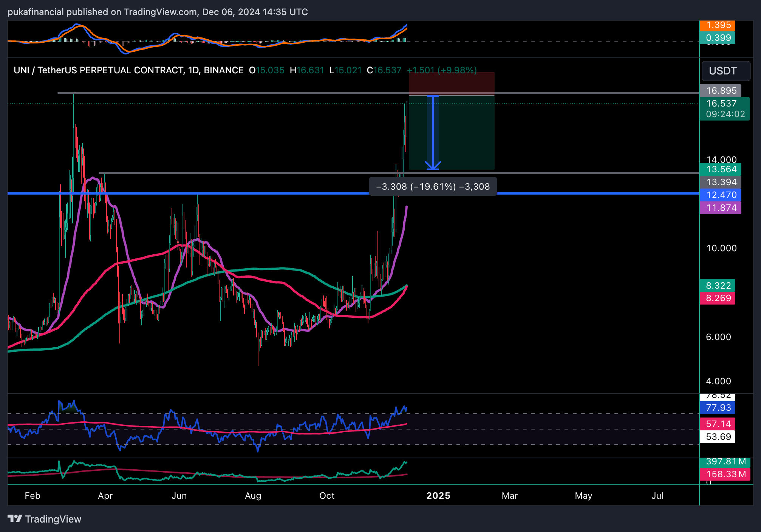Click the UNI / TetherUS symbol title
This screenshot has height=532, width=761.
[128, 70]
